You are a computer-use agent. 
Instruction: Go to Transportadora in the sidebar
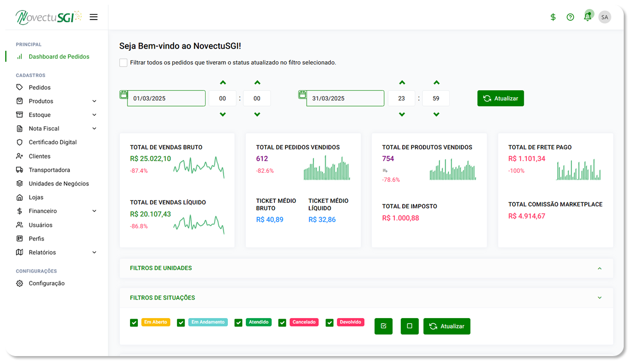[49, 170]
